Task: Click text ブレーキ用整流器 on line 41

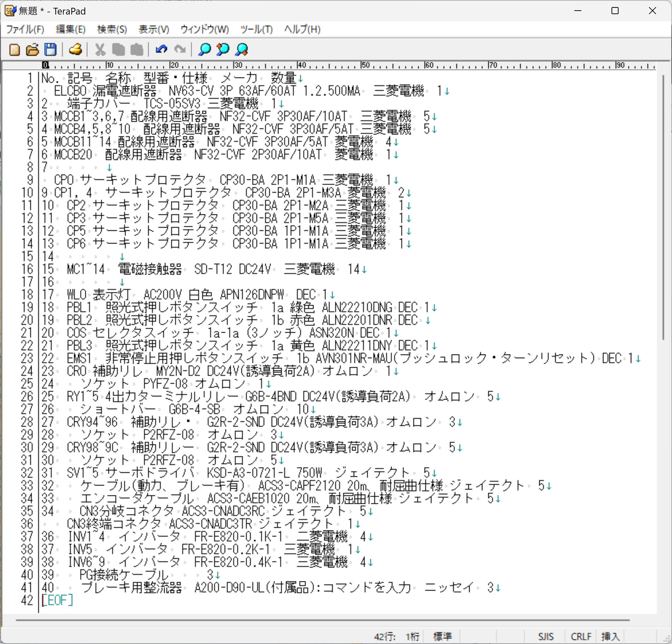Action: (131, 587)
